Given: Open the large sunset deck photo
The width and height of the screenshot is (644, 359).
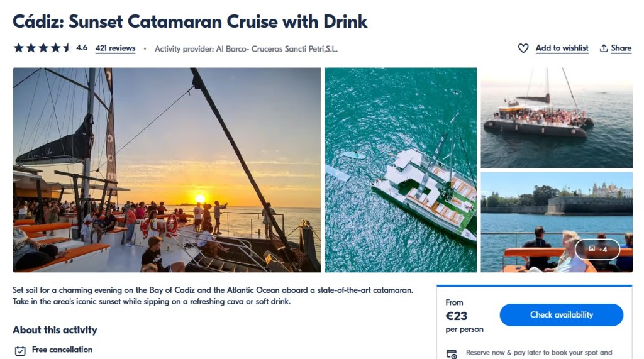Looking at the screenshot, I should pyautogui.click(x=167, y=170).
